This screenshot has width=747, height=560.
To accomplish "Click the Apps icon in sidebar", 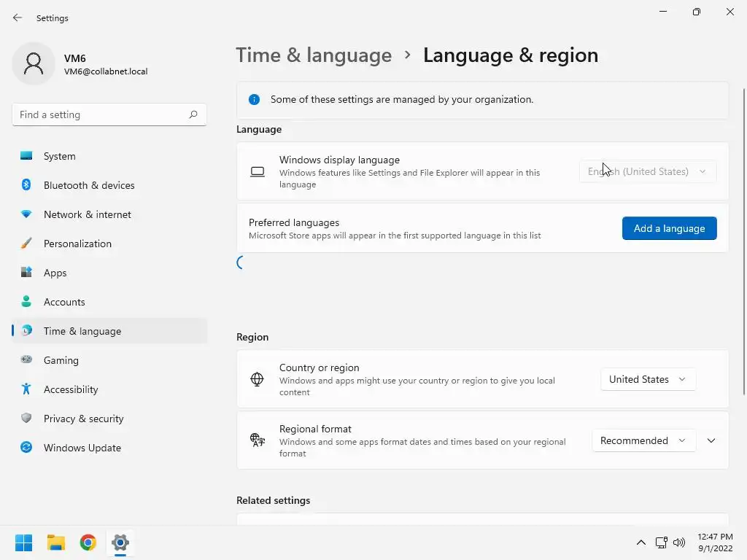I will [x=26, y=273].
